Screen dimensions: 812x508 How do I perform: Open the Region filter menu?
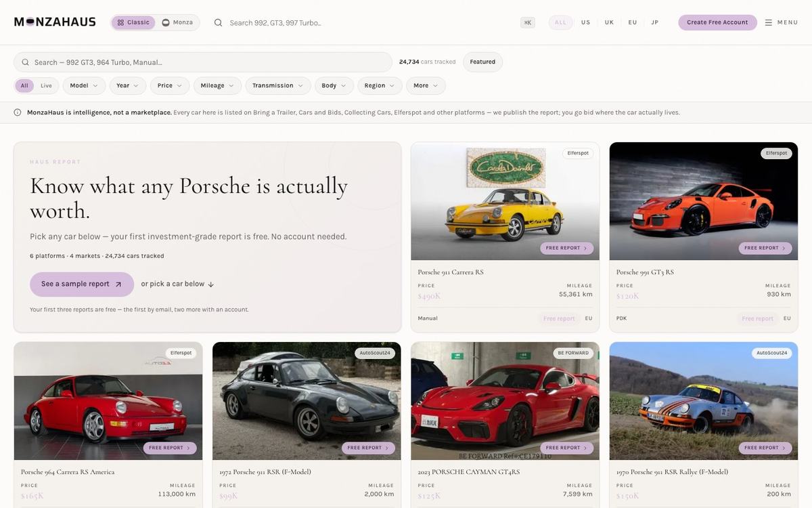(380, 86)
